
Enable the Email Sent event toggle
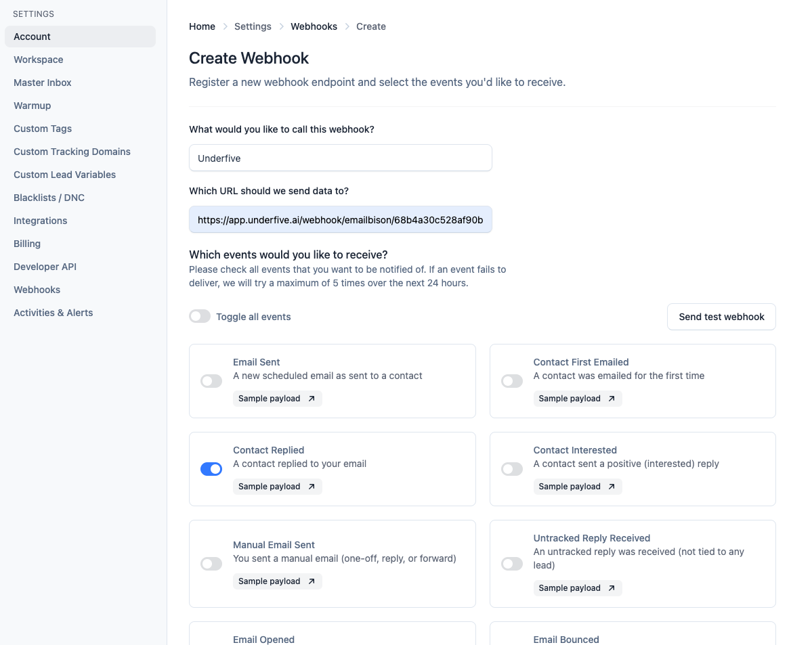[x=211, y=381]
